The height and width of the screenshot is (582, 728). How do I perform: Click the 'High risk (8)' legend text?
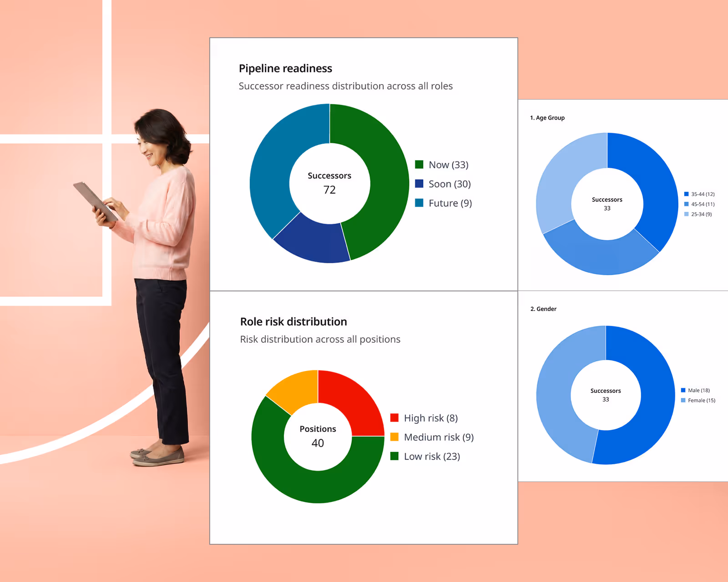tap(431, 418)
